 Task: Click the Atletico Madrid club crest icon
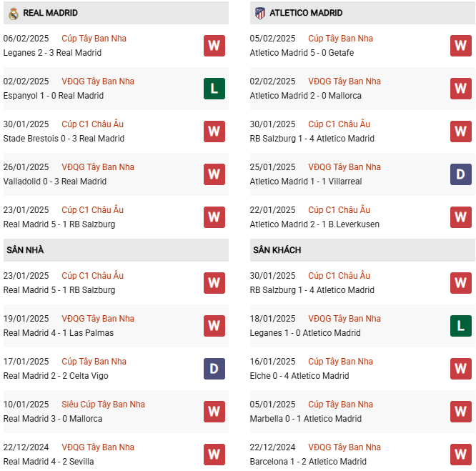click(x=260, y=13)
